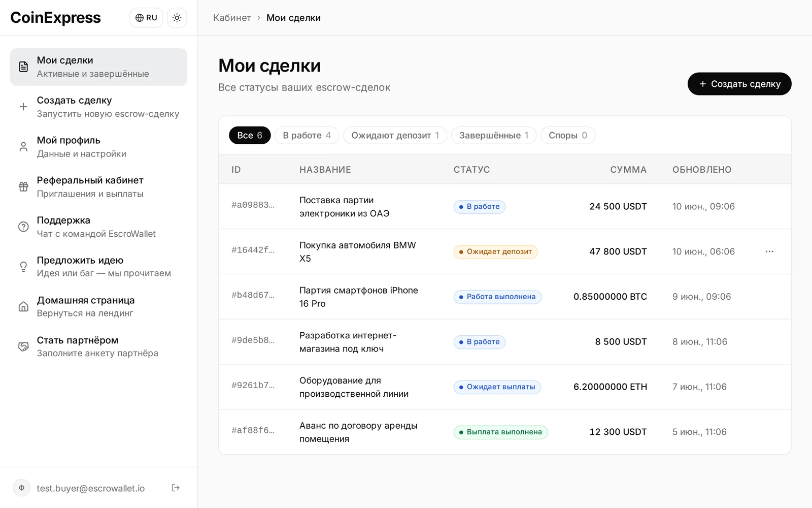Screen dimensions: 812x508
Task: Click deal ID #9261b7…
Action: (x=253, y=386)
